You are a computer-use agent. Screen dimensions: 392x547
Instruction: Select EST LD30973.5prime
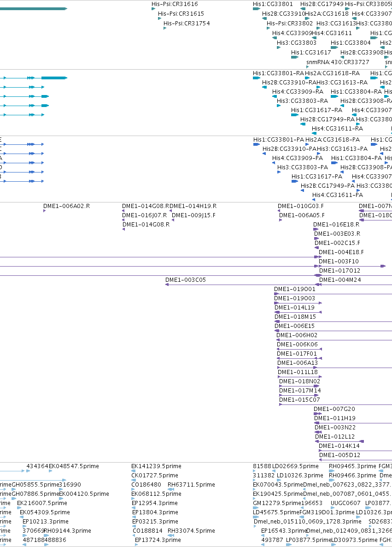[x=354, y=540]
